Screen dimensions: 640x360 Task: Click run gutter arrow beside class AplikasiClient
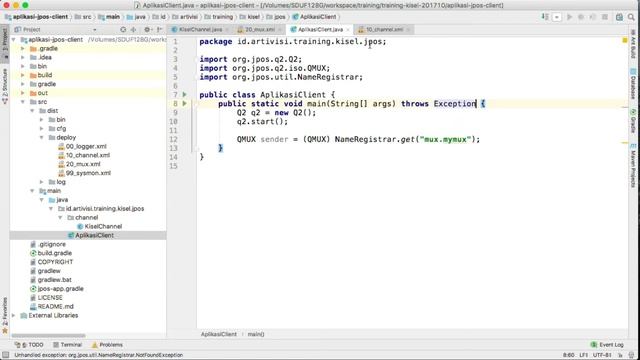pyautogui.click(x=184, y=95)
